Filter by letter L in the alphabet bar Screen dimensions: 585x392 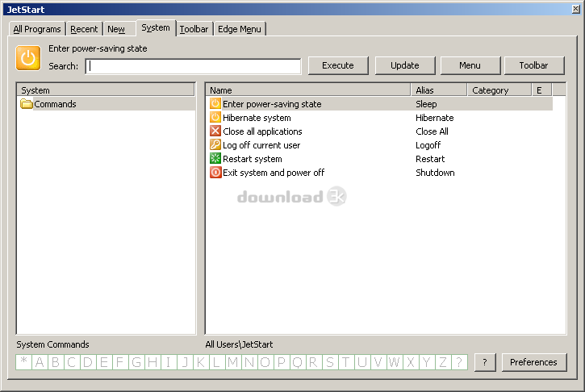(x=217, y=362)
